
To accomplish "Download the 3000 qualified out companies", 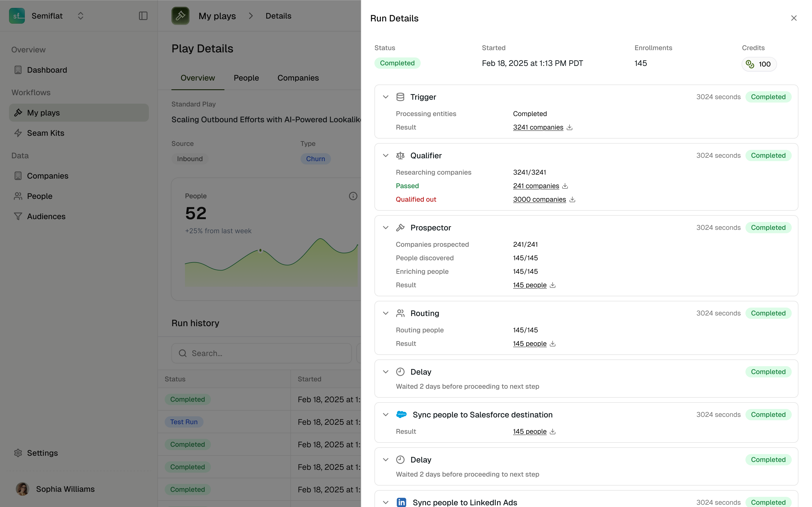I will [x=572, y=199].
